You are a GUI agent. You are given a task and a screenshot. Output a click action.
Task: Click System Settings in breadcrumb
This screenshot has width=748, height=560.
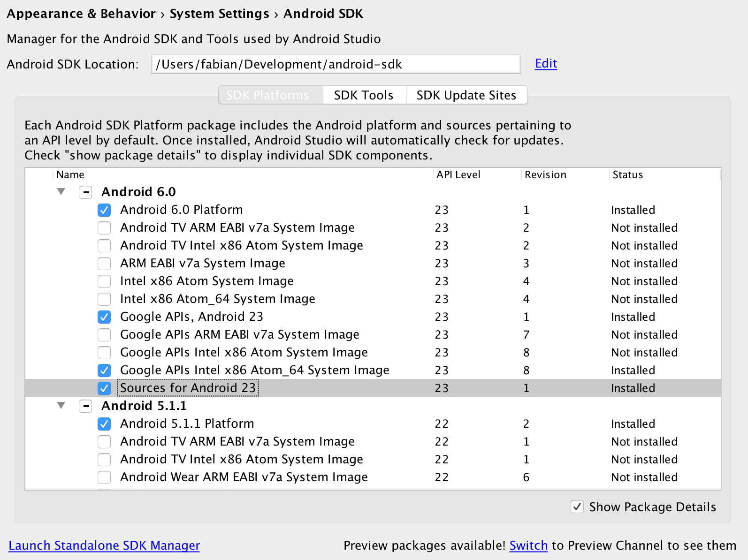[220, 14]
